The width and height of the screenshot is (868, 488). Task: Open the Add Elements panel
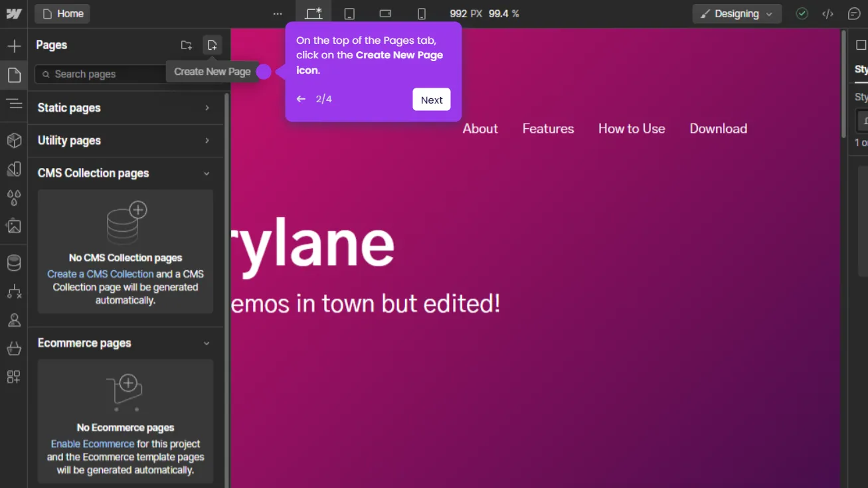pos(14,46)
